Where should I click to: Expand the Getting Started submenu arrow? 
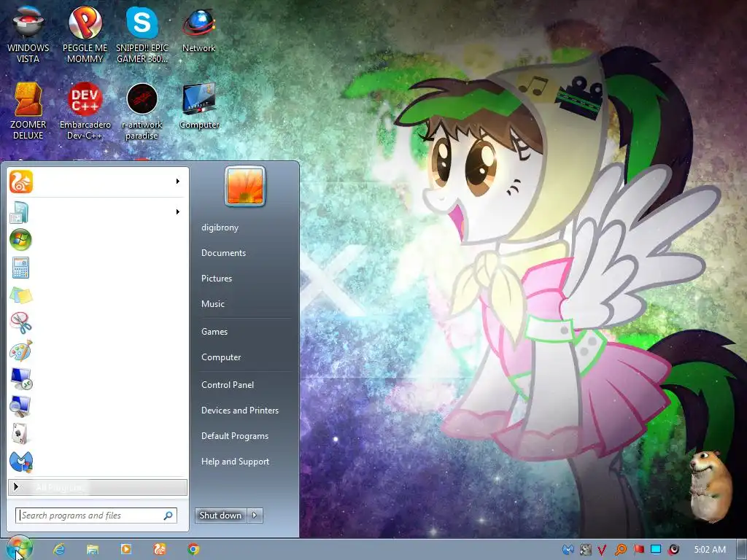pos(178,212)
